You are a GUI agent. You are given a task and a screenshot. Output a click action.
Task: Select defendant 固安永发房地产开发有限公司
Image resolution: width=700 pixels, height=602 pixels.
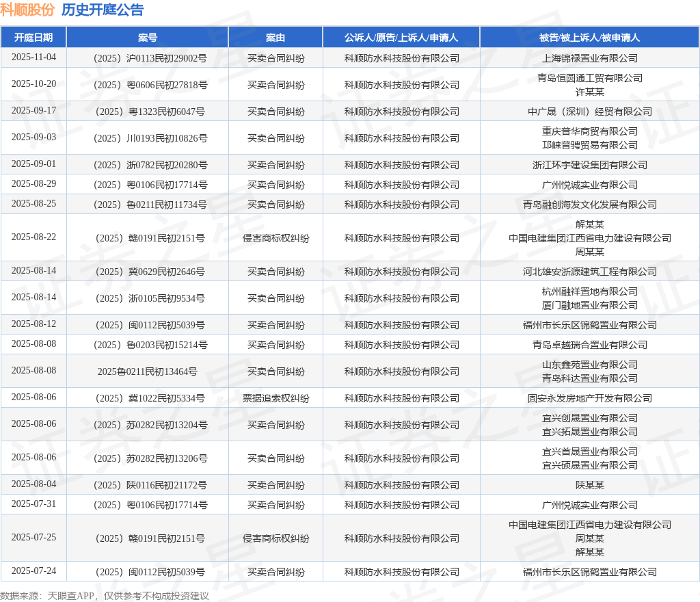(590, 398)
